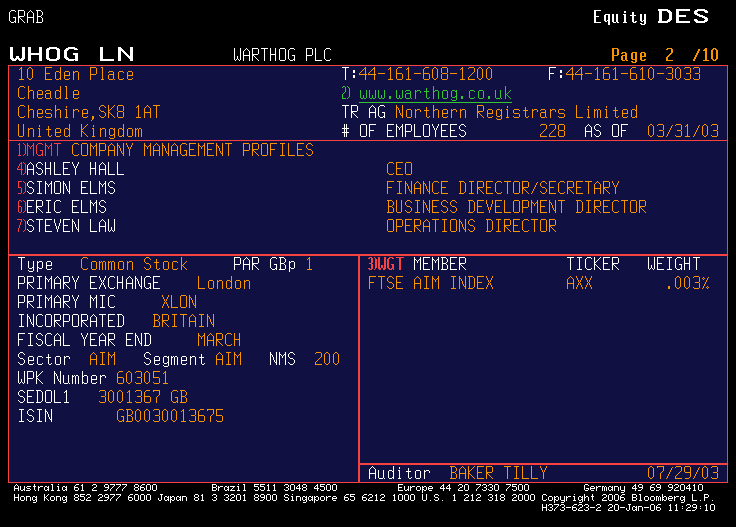Click the 10 Eden Place address line

coord(76,74)
